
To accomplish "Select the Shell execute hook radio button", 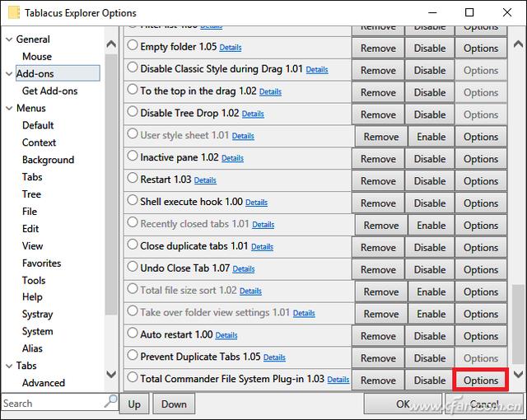I will click(x=133, y=200).
